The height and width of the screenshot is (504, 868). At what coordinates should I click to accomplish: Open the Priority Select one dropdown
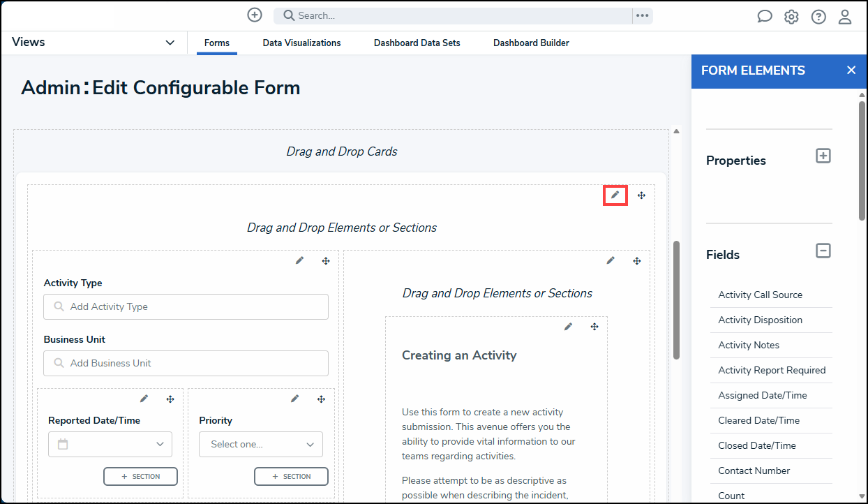(x=261, y=445)
